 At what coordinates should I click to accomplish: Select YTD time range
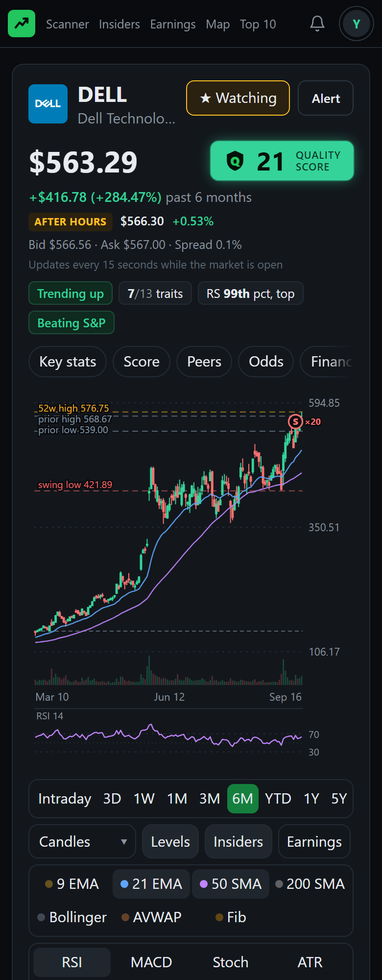point(278,799)
